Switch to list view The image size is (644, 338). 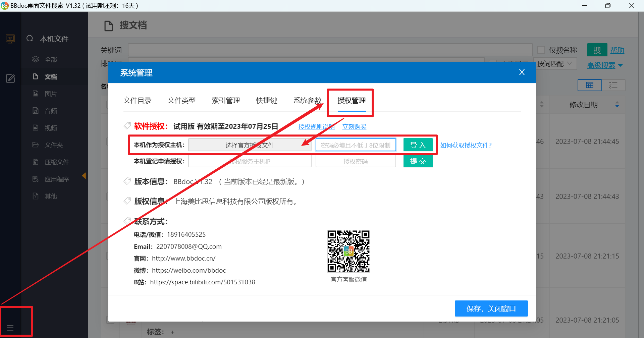[613, 85]
